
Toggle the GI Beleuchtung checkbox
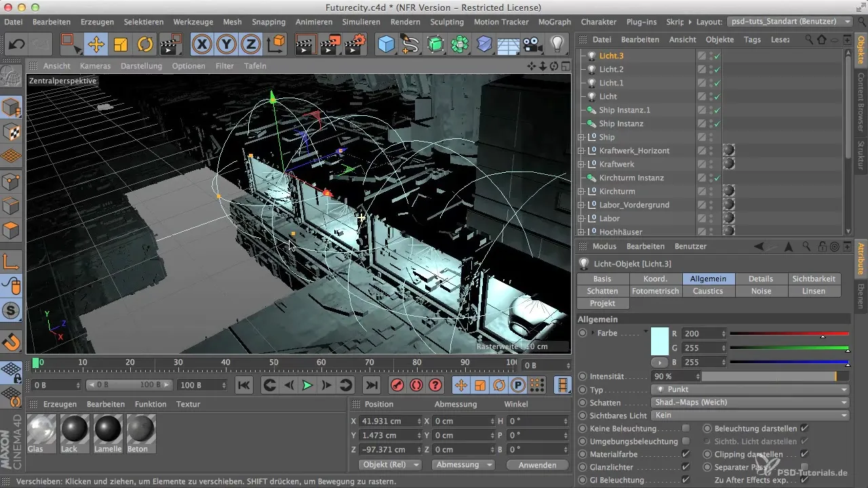tap(686, 480)
